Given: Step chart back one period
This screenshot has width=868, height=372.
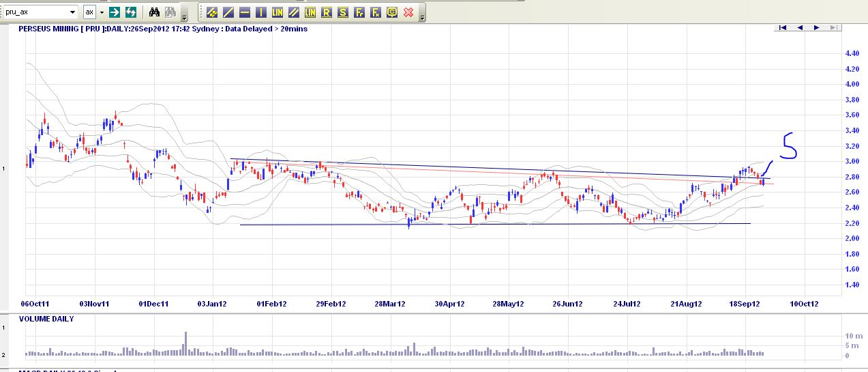Looking at the screenshot, I should click(799, 27).
